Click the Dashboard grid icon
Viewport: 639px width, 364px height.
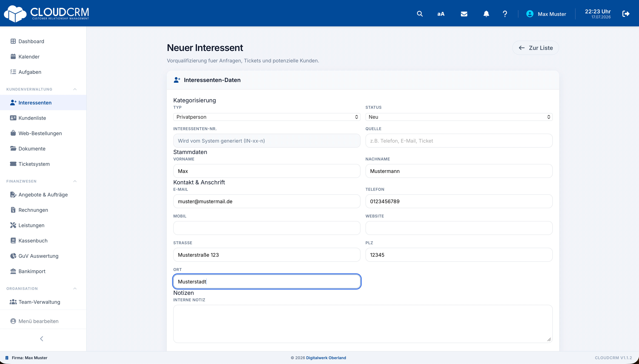13,41
